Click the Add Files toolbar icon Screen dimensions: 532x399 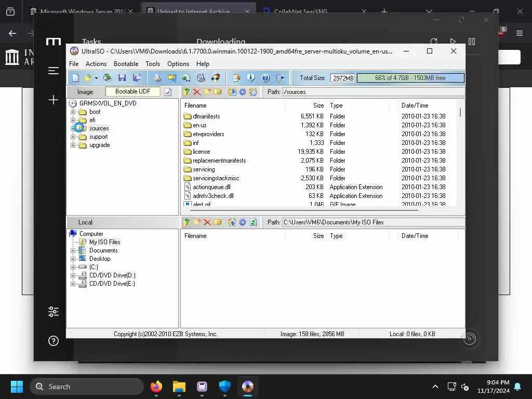click(236, 78)
